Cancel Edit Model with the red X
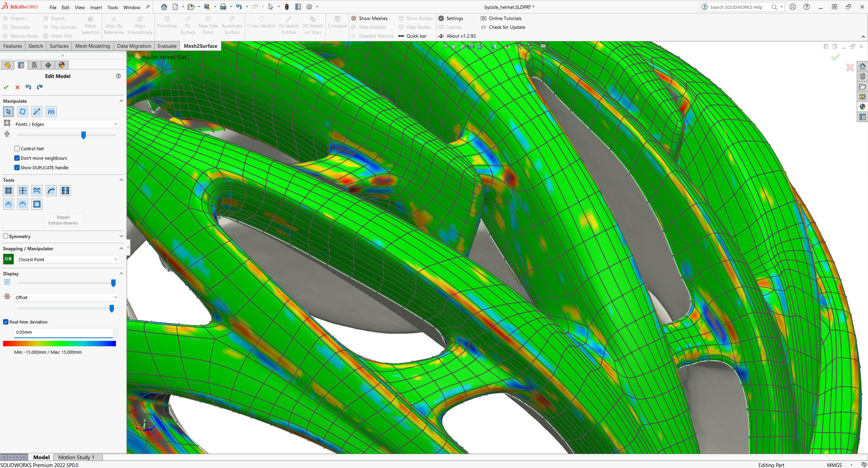This screenshot has height=468, width=868. click(x=17, y=87)
